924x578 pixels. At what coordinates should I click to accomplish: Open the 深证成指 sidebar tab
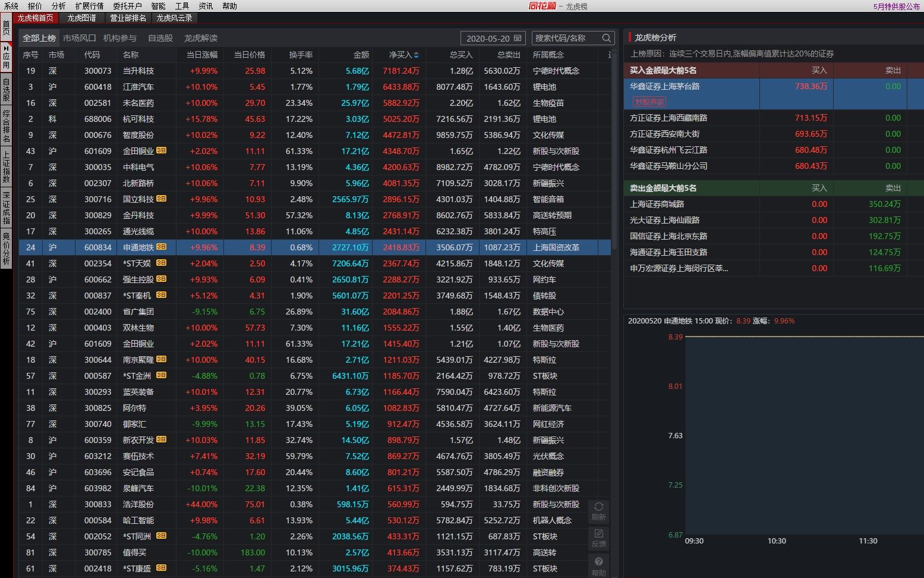(x=6, y=208)
